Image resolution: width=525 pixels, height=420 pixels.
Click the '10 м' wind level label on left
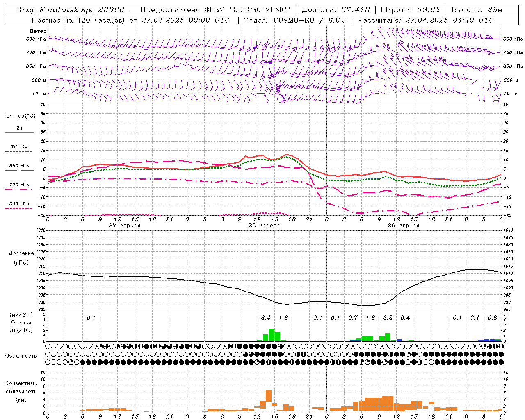pos(39,94)
